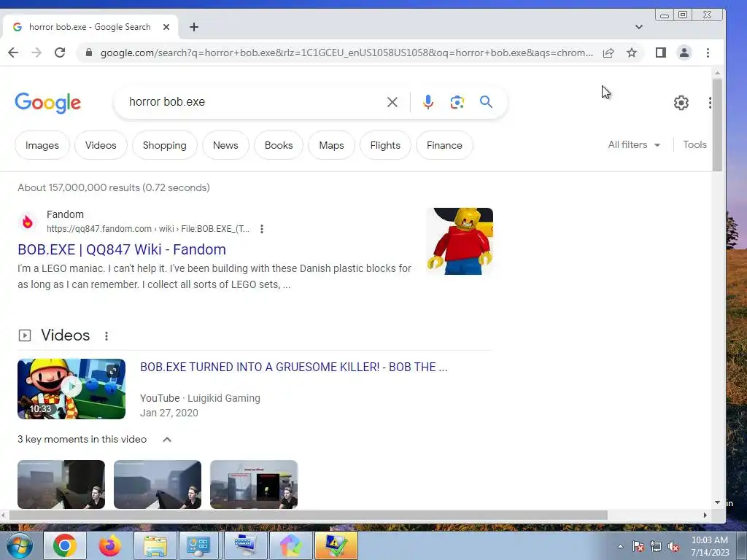Open Control Panel taskbar icon
The image size is (747, 560).
(198, 545)
